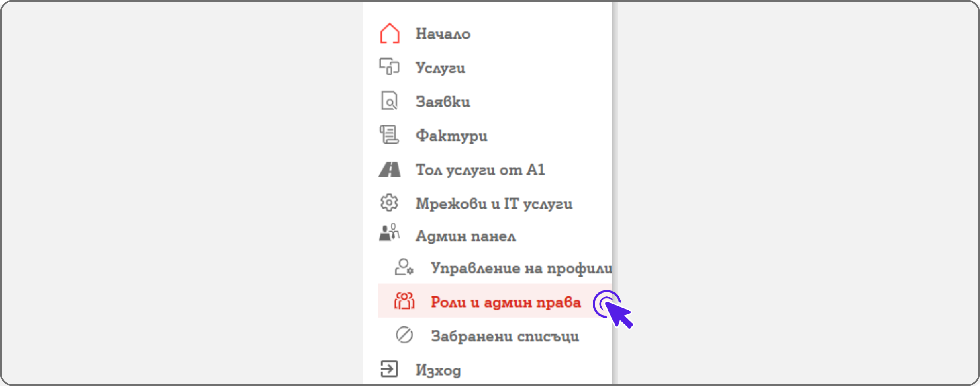The height and width of the screenshot is (386, 980).
Task: Open Забранени списъци submenu text
Action: pyautogui.click(x=505, y=336)
